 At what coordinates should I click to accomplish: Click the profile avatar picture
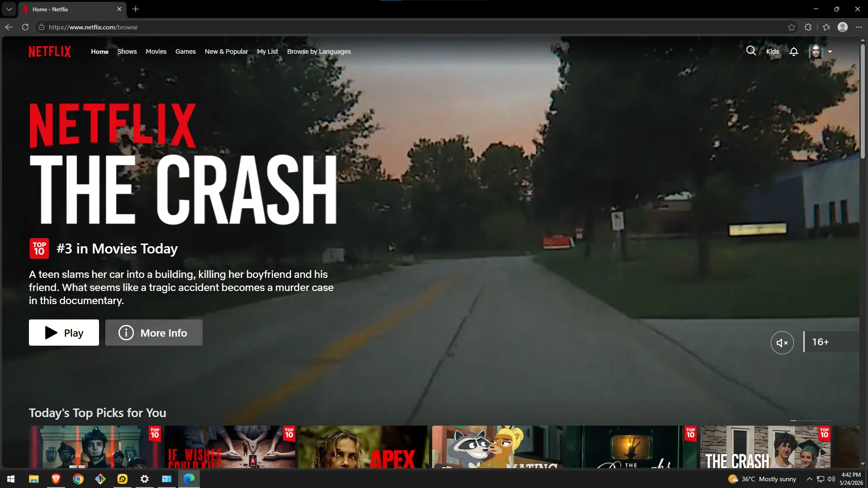coord(816,52)
